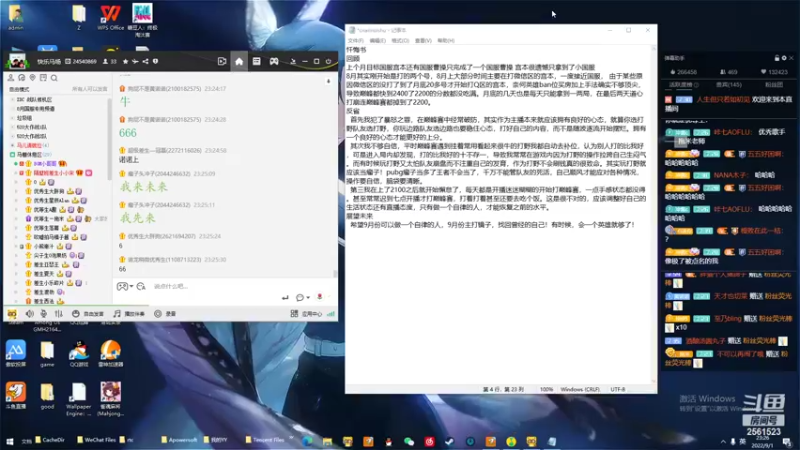Open the member list person icon in YY sidebar
This screenshot has height=450, width=800.
[x=11, y=78]
